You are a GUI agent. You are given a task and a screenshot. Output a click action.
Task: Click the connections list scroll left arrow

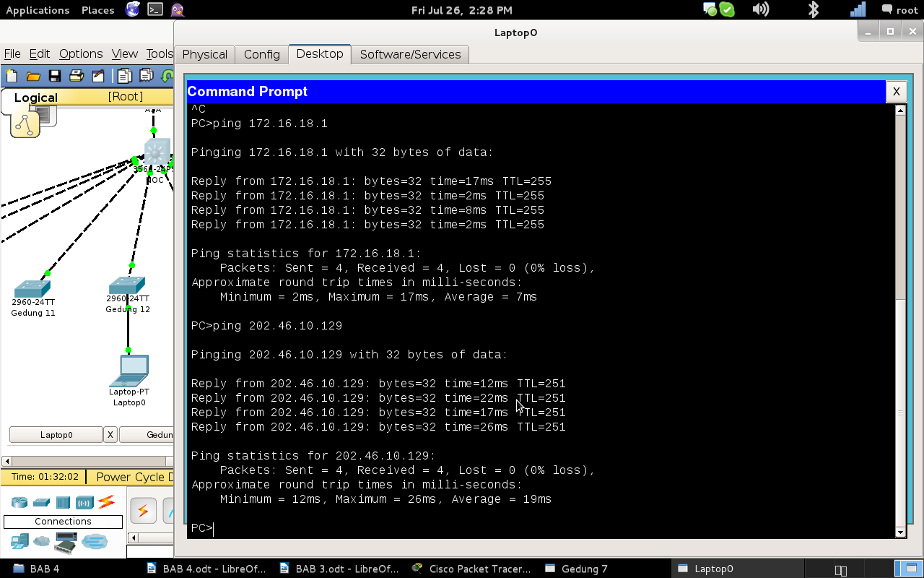(x=133, y=538)
